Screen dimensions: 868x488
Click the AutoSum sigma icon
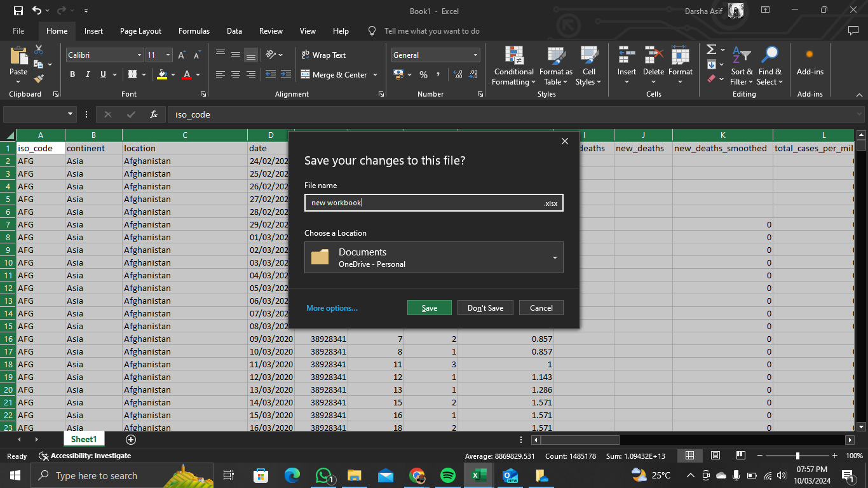pyautogui.click(x=711, y=50)
